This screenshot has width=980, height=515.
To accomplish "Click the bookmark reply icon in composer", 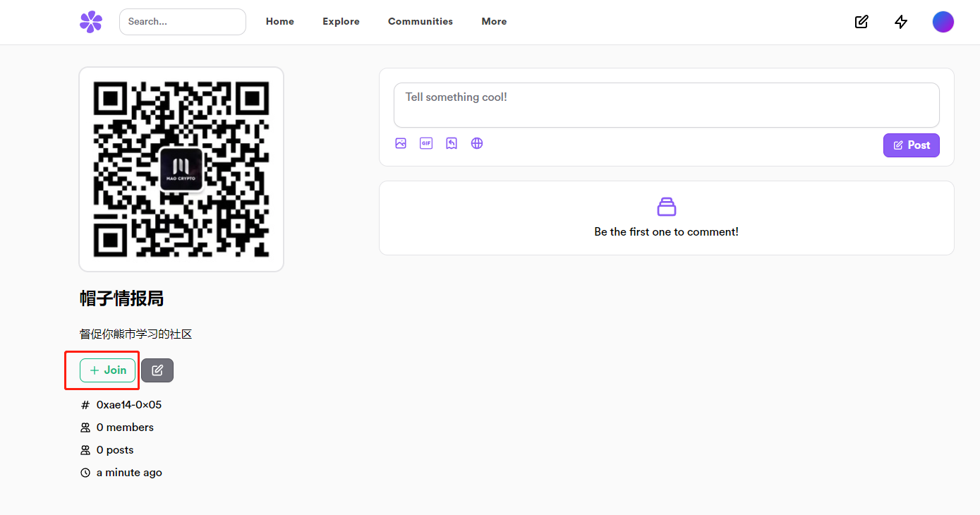I will tap(452, 143).
